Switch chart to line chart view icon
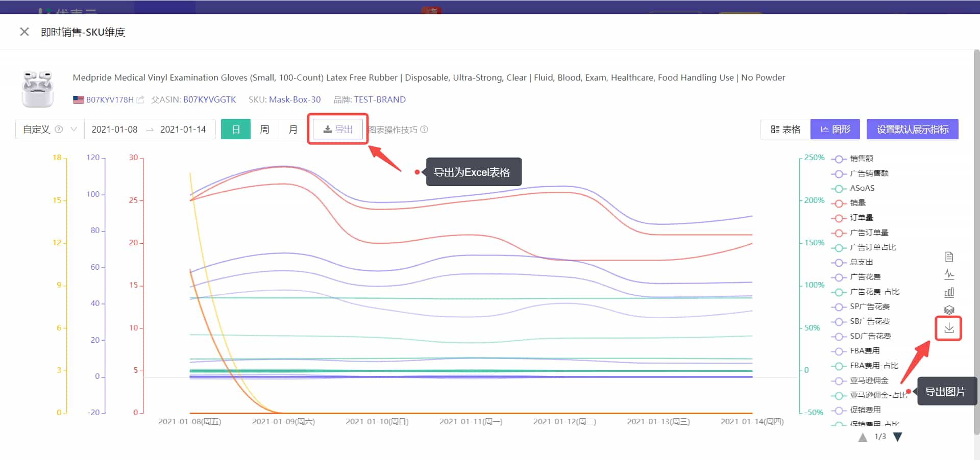This screenshot has width=980, height=460. (949, 274)
